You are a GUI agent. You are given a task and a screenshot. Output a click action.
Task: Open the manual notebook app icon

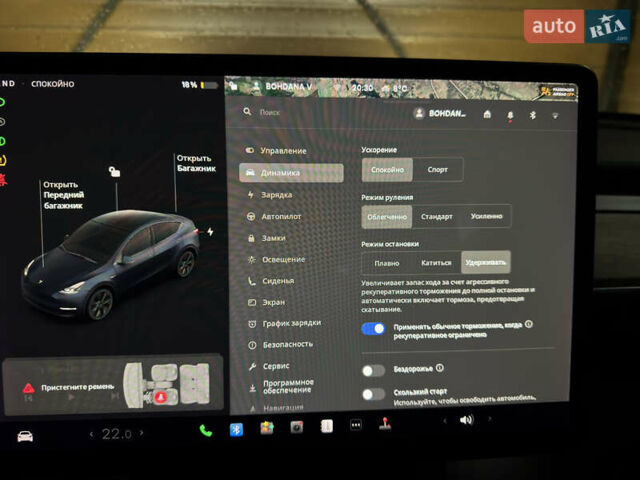pyautogui.click(x=327, y=426)
